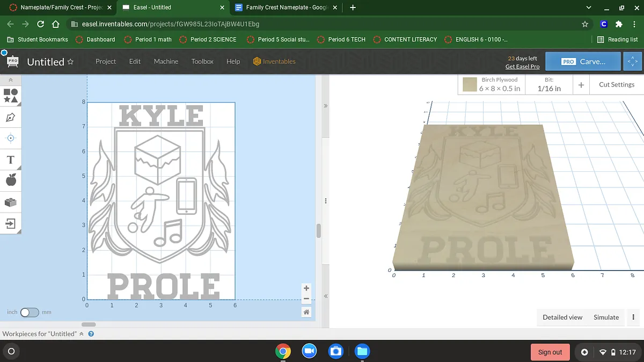Click the Import file icon

[x=11, y=223]
